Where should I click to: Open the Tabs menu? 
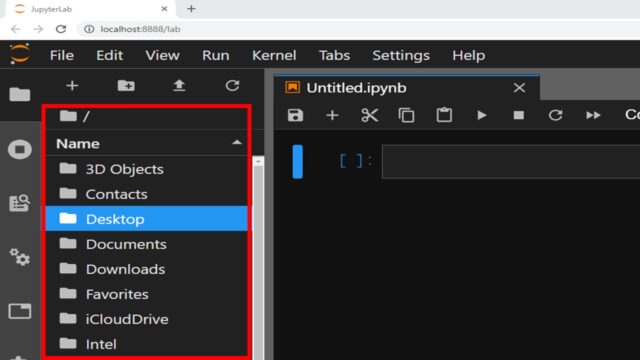click(x=334, y=55)
